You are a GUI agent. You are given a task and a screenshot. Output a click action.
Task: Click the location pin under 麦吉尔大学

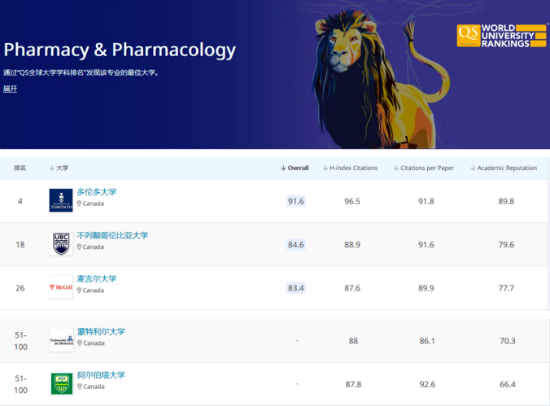[79, 290]
